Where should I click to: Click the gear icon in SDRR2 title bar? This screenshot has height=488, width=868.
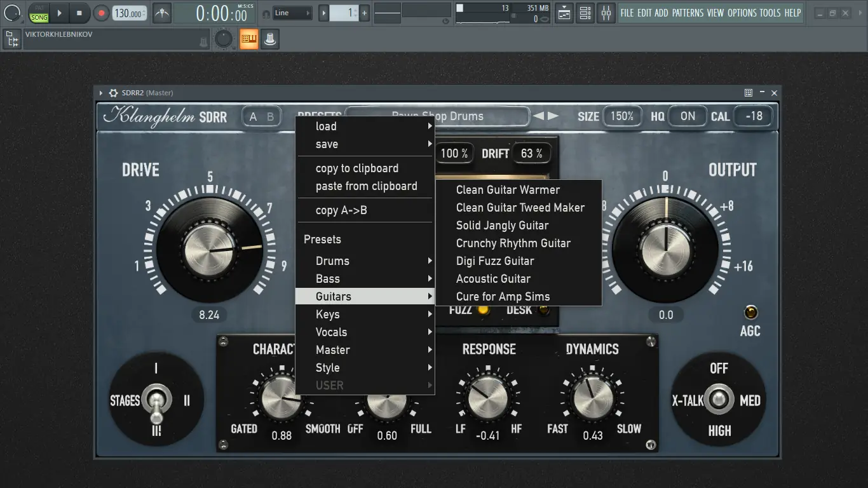[x=114, y=93]
